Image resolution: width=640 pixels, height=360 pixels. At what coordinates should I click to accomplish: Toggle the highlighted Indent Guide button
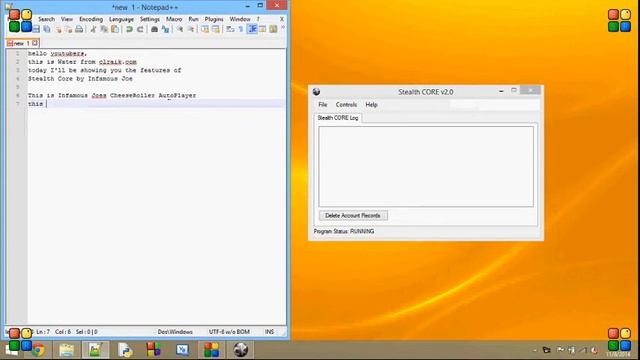point(252,29)
